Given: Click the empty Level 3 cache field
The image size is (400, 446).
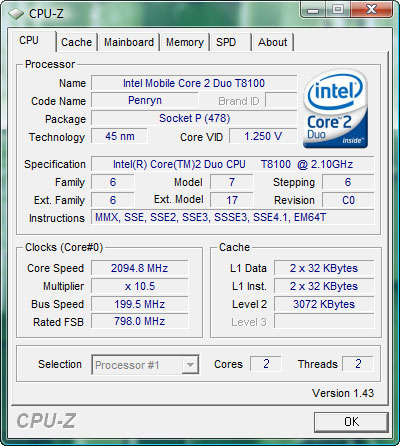Looking at the screenshot, I should (x=324, y=322).
